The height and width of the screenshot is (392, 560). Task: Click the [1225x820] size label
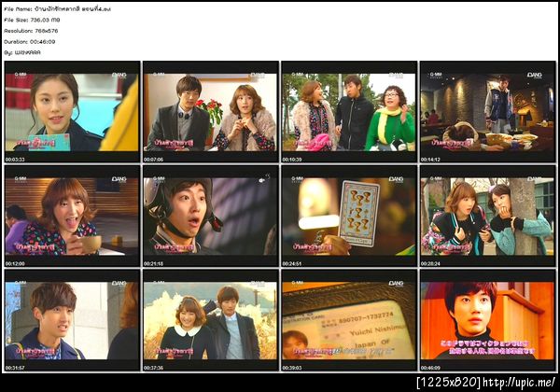449,383
